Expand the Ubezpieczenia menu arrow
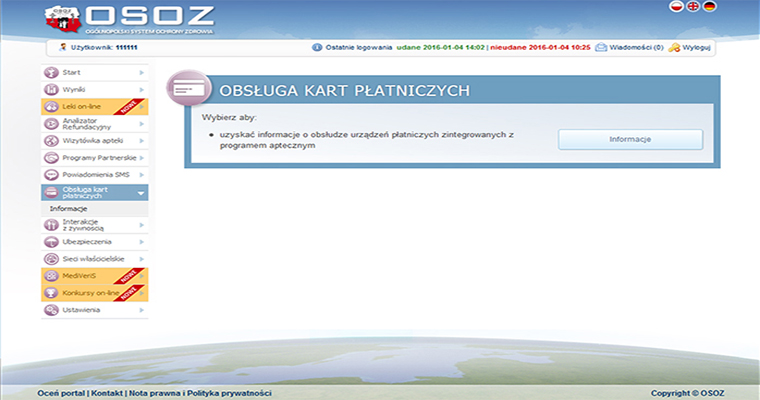 pos(142,242)
